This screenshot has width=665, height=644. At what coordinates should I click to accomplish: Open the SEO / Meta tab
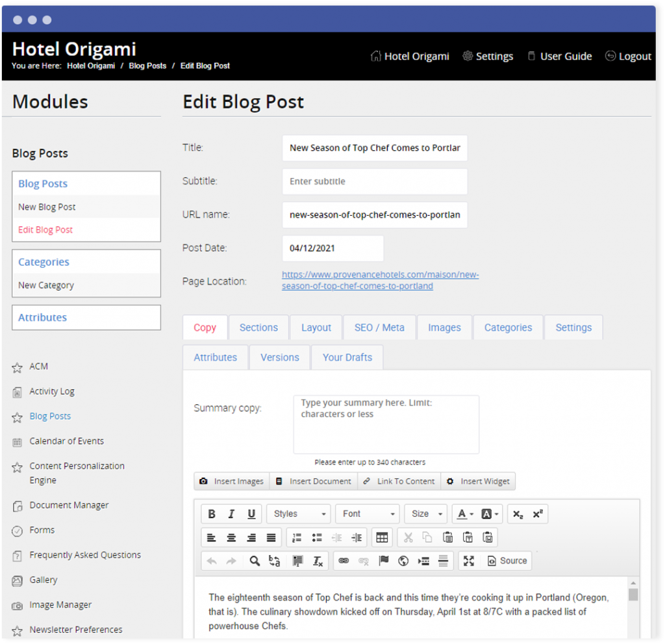(379, 328)
